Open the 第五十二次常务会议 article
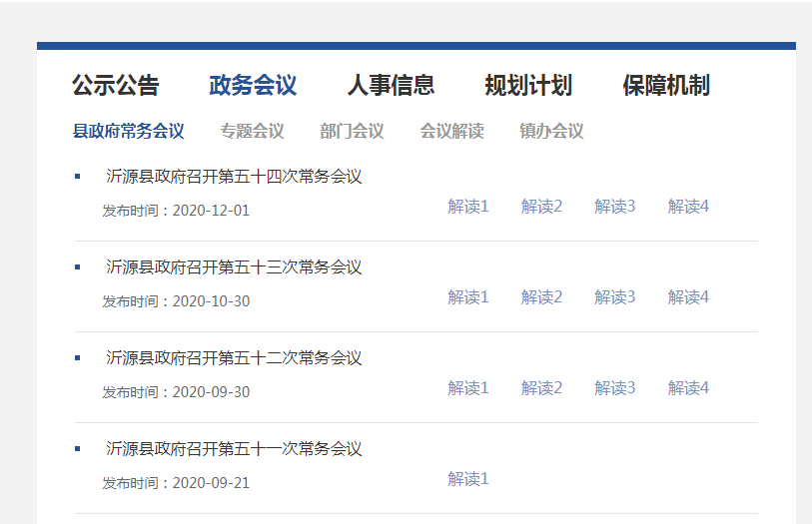Viewport: 812px width, 524px height. (234, 358)
